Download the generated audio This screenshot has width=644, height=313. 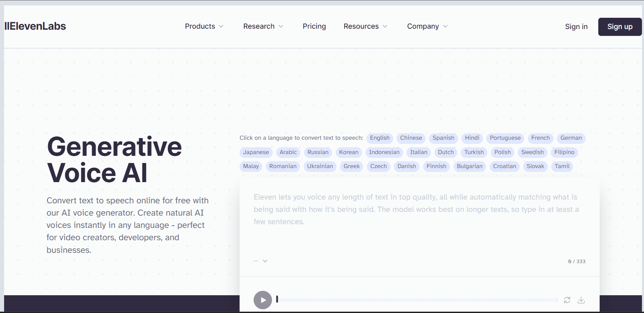point(581,300)
